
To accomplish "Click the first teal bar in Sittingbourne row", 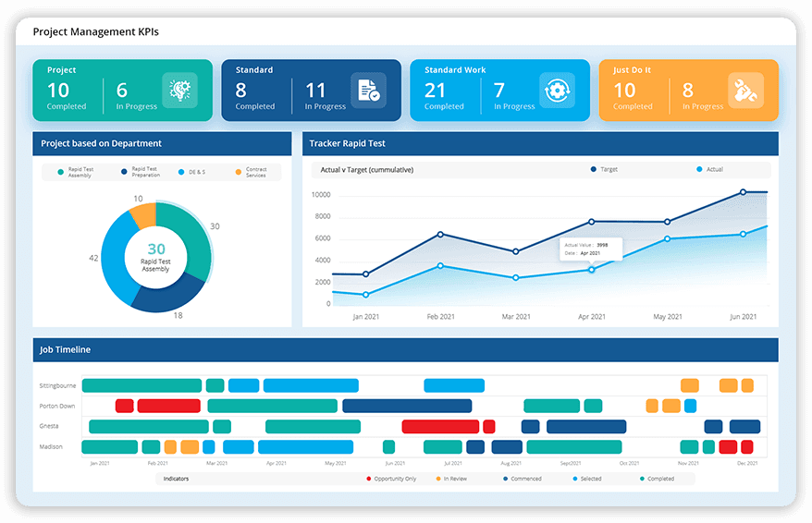I will click(x=141, y=385).
